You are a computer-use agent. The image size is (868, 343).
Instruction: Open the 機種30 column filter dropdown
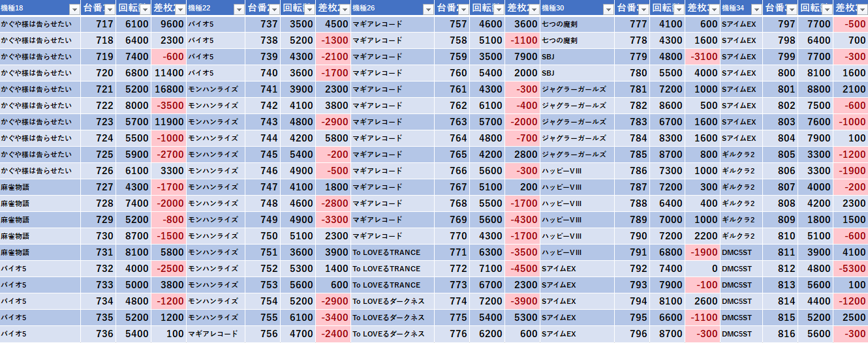pos(608,8)
